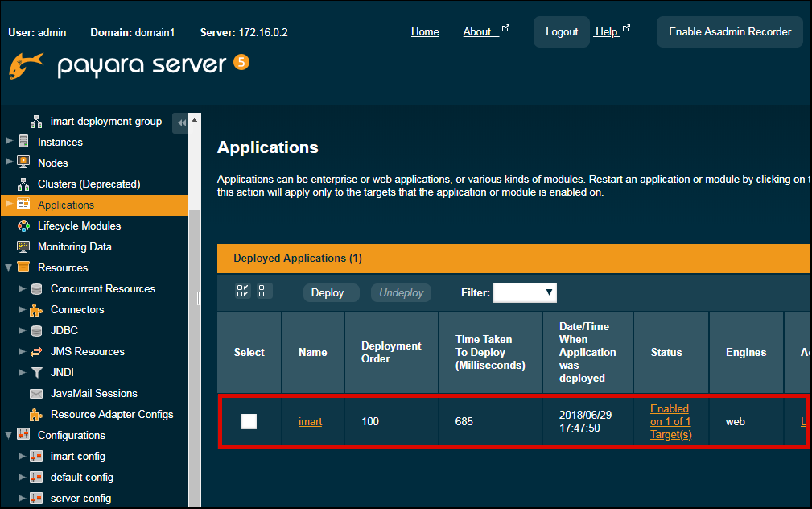Click Enable Asadmin Recorder button
Image resolution: width=812 pixels, height=509 pixels.
(x=729, y=32)
